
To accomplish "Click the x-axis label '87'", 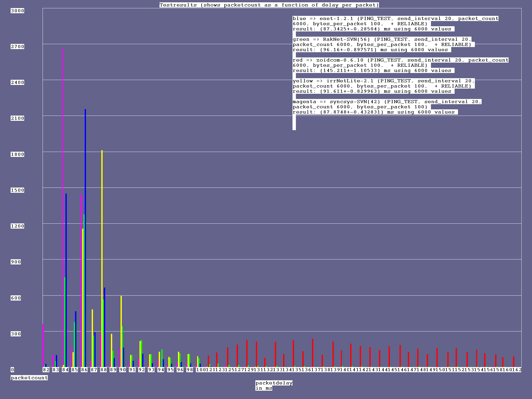I will pyautogui.click(x=94, y=370).
